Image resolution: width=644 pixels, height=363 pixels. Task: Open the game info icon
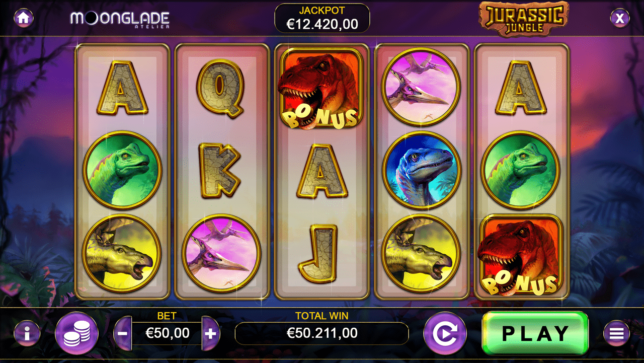tap(27, 333)
